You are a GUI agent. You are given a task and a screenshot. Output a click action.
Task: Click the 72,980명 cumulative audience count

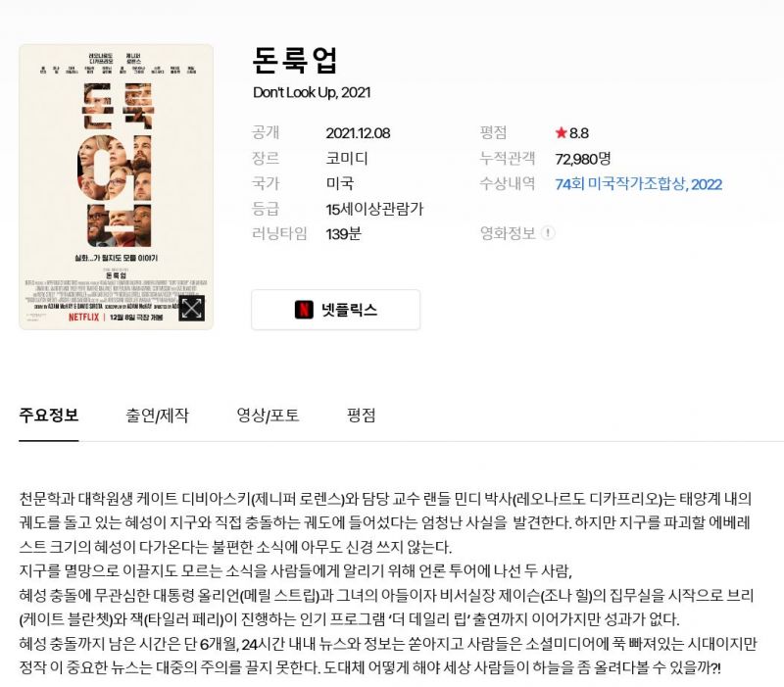[x=583, y=159]
